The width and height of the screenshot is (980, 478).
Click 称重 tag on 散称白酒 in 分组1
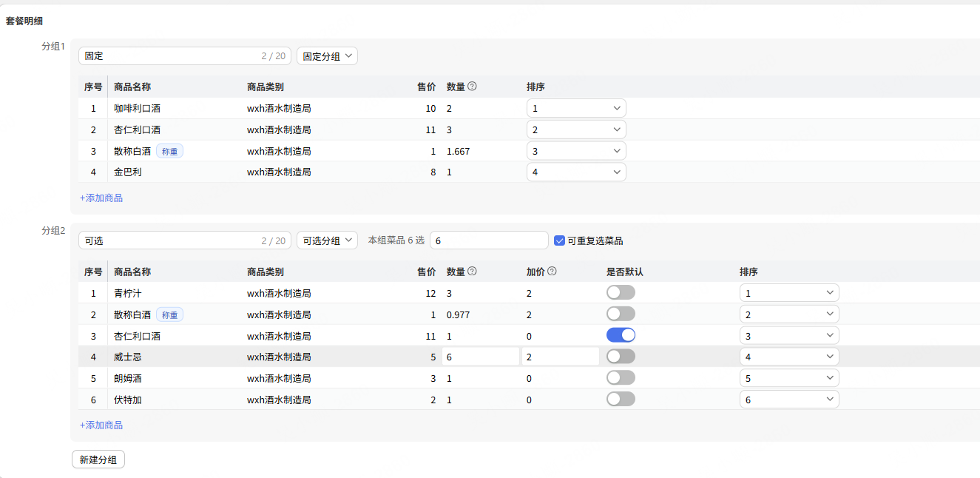[169, 151]
